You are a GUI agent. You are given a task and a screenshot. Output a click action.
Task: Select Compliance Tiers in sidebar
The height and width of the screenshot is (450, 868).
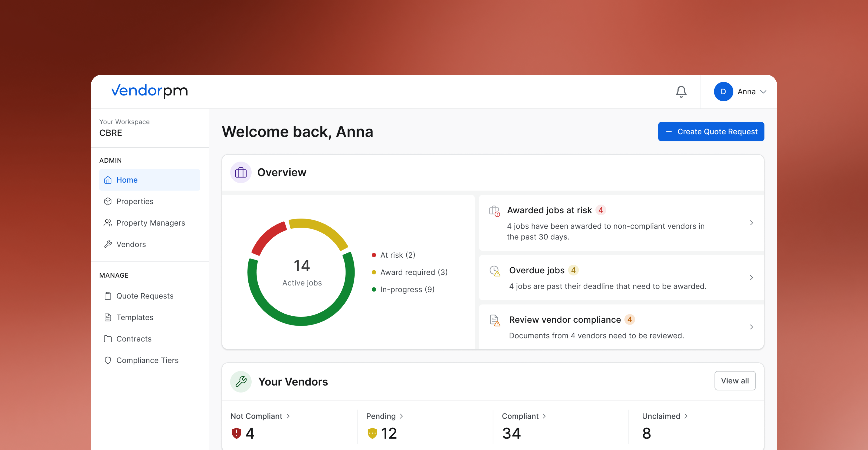point(147,360)
